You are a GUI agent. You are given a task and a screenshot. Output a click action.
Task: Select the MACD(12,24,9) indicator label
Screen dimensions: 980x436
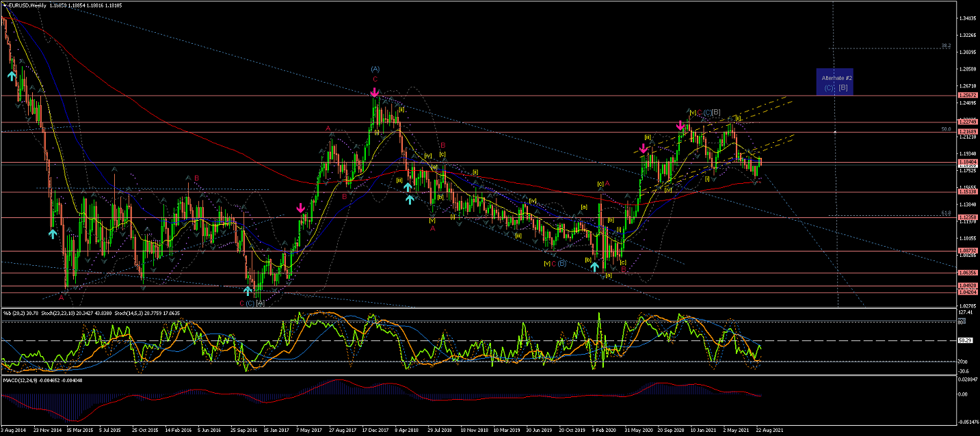point(21,379)
